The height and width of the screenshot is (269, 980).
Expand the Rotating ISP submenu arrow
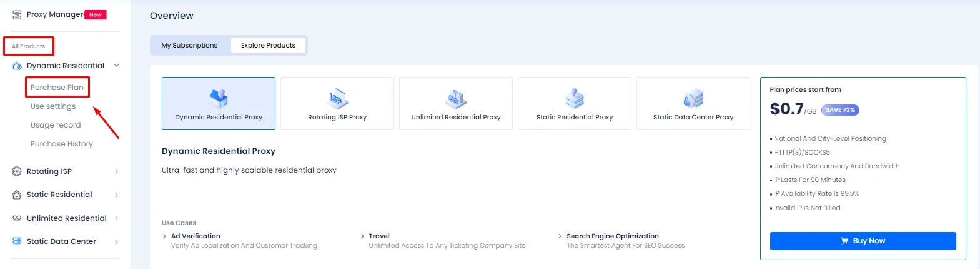116,171
